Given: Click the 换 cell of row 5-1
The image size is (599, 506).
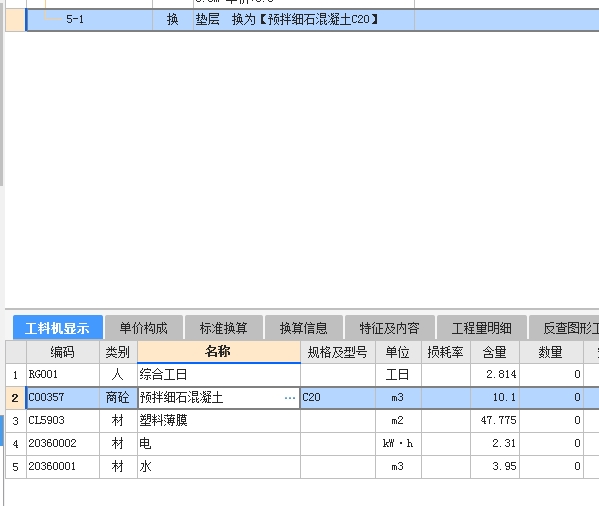Looking at the screenshot, I should tap(173, 19).
